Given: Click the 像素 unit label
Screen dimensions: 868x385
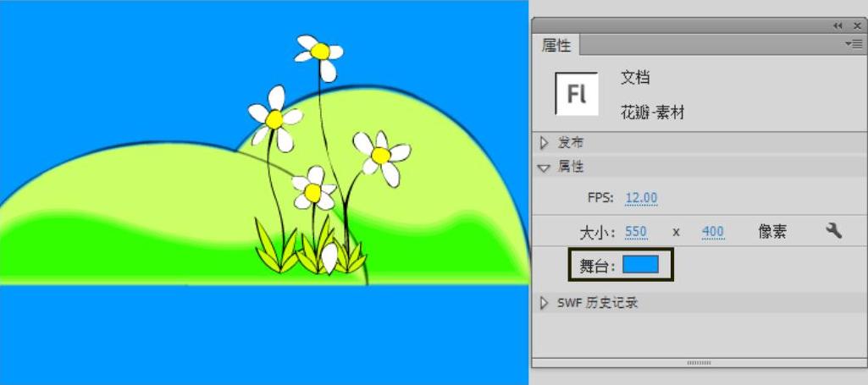Looking at the screenshot, I should 772,232.
